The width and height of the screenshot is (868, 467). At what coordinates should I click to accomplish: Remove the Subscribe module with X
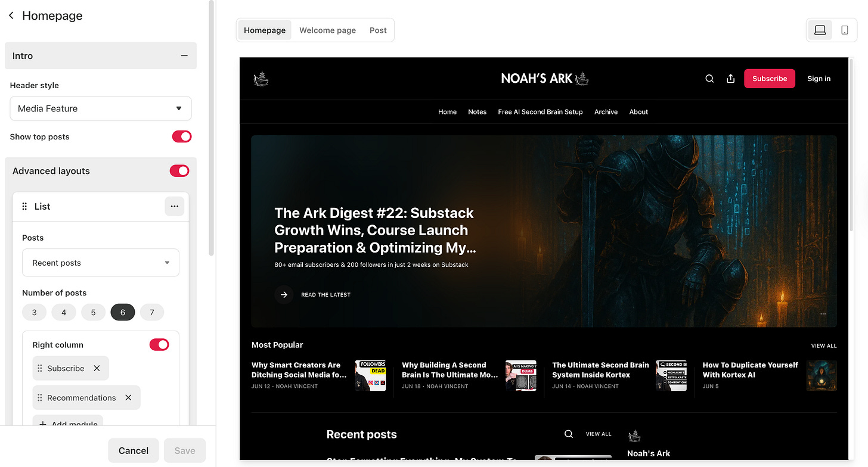pos(97,368)
